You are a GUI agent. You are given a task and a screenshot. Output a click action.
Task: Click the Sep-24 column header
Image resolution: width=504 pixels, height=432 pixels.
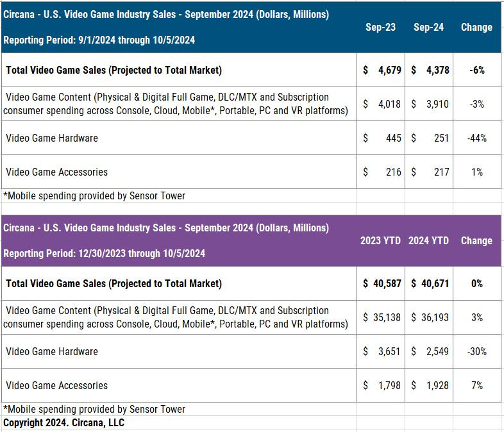pos(429,28)
